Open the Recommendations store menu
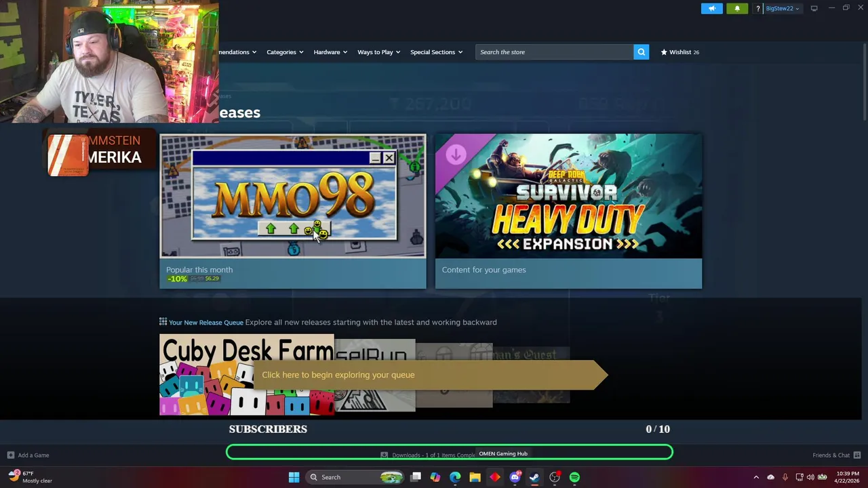Image resolution: width=868 pixels, height=488 pixels. coord(237,52)
